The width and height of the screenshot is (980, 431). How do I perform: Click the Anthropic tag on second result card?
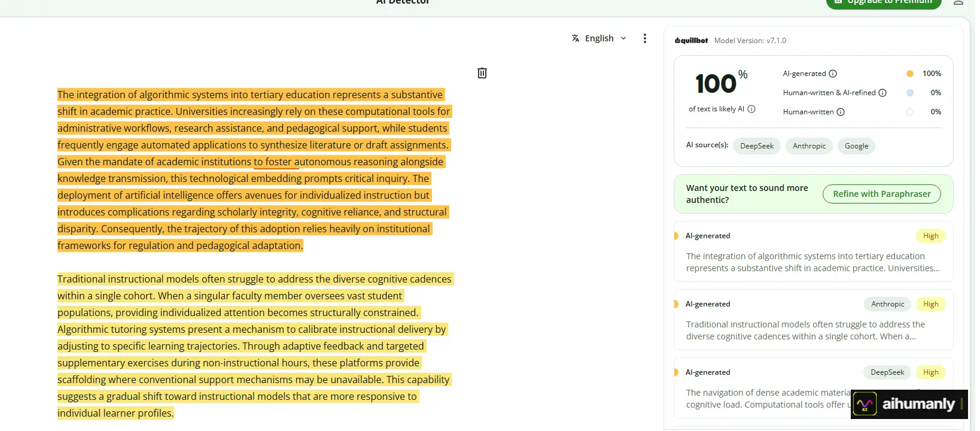[x=888, y=304]
